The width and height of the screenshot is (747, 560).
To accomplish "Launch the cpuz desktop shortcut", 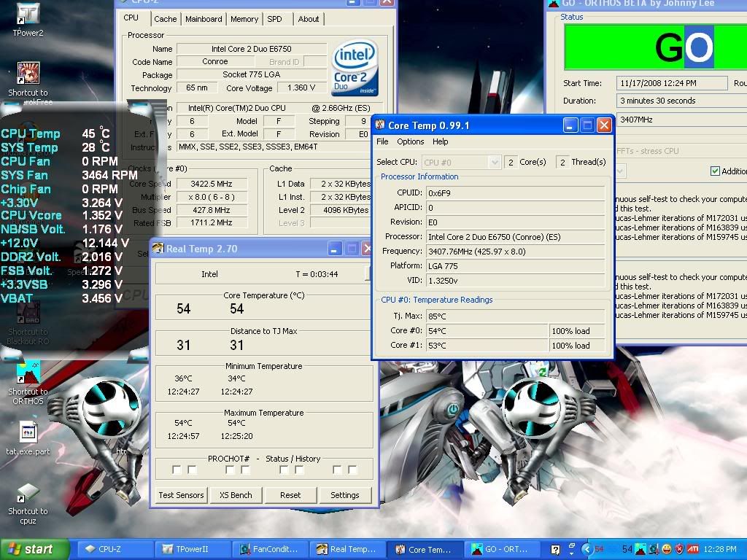I will coord(28,493).
